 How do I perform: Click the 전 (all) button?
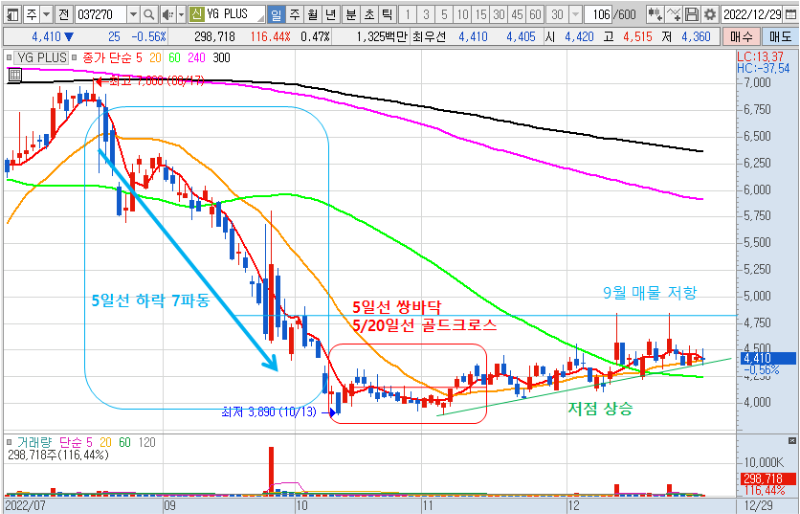64,14
